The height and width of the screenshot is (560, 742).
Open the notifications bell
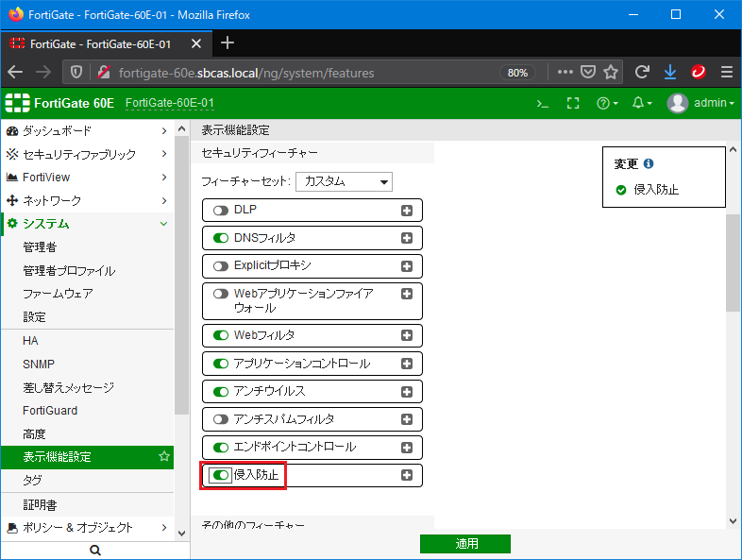(642, 103)
